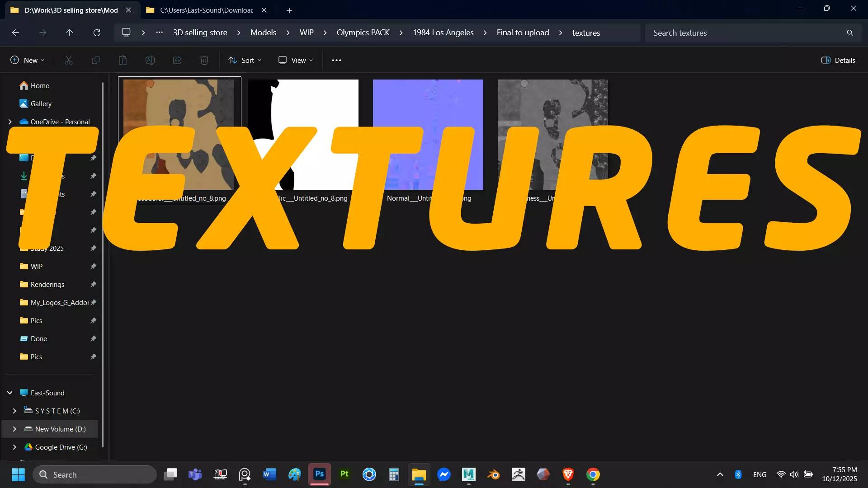The height and width of the screenshot is (488, 868).
Task: Toggle the Details pane
Action: point(838,60)
